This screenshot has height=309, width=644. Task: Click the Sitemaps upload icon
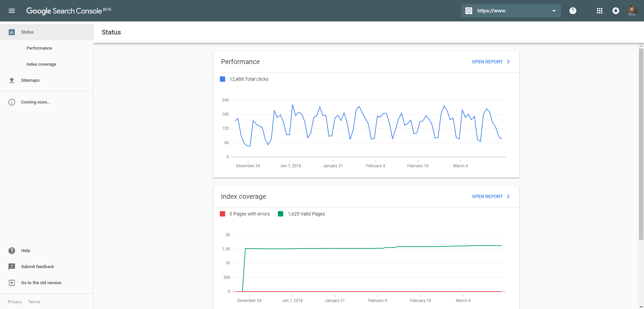tap(12, 80)
